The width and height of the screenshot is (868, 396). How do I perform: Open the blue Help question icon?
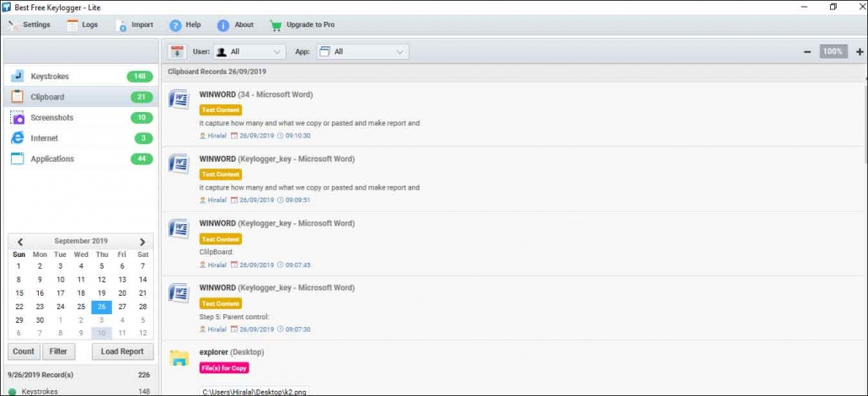(x=175, y=25)
